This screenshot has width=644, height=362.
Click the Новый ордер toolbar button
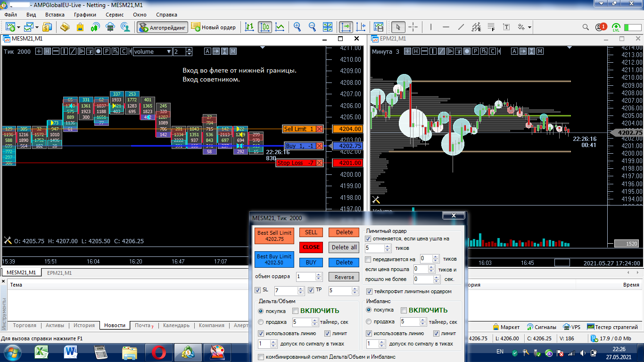[214, 27]
